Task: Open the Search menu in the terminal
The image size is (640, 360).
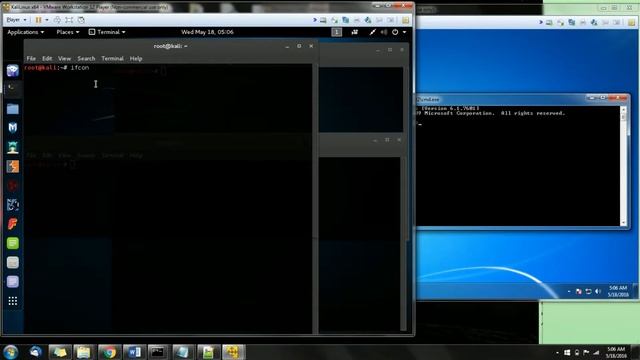Action: (86, 58)
